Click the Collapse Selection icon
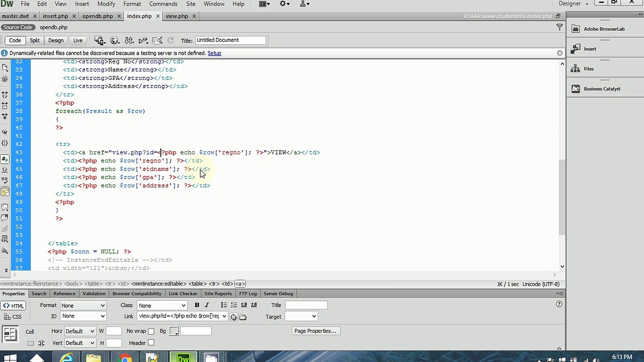The image size is (644, 362). [5, 105]
